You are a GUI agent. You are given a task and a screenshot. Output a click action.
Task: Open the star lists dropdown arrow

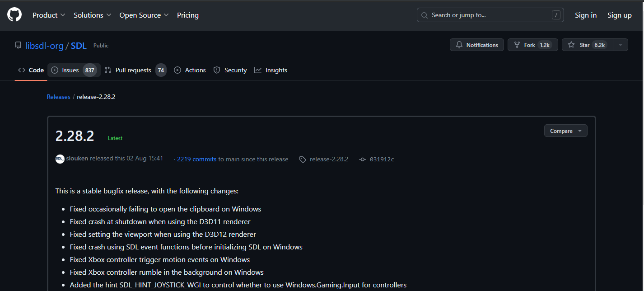tap(621, 45)
